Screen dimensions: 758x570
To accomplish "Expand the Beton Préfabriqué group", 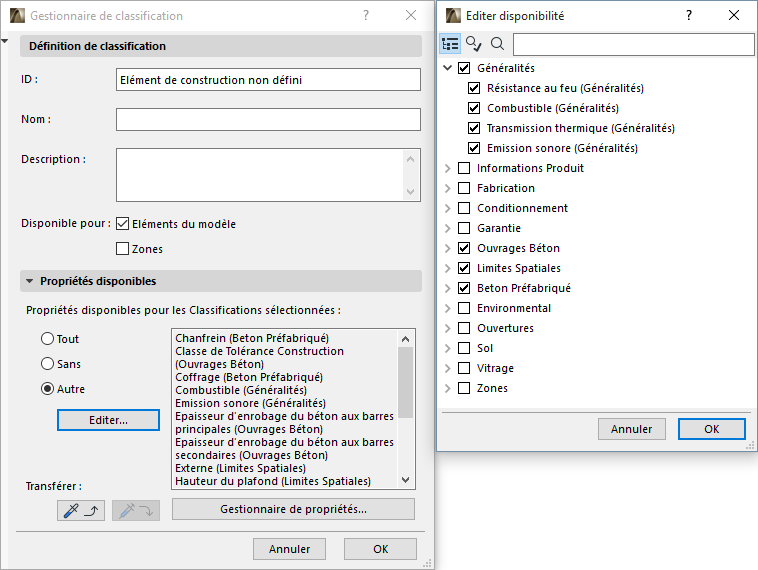I will (448, 288).
